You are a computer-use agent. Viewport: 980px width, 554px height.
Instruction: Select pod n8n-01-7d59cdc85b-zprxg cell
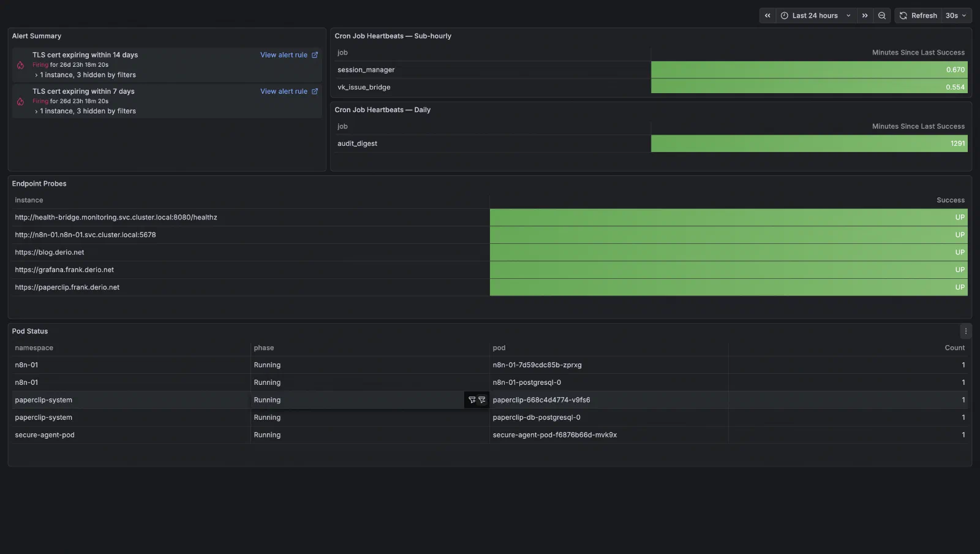tap(609, 365)
